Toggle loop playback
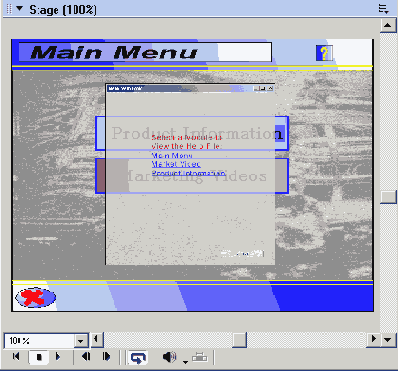This screenshot has width=398, height=371. (138, 358)
